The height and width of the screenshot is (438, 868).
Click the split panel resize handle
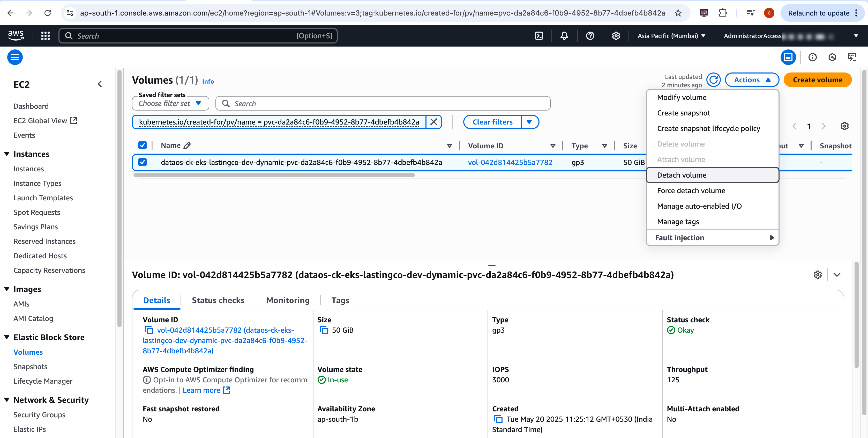(492, 265)
